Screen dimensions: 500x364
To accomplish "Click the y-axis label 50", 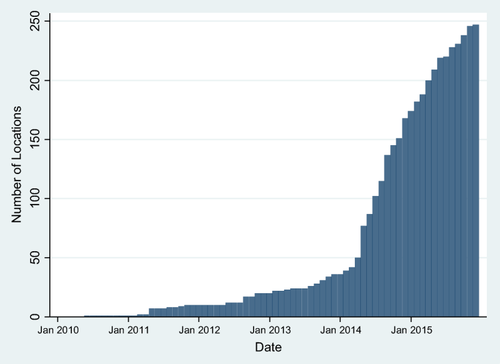I will [35, 257].
